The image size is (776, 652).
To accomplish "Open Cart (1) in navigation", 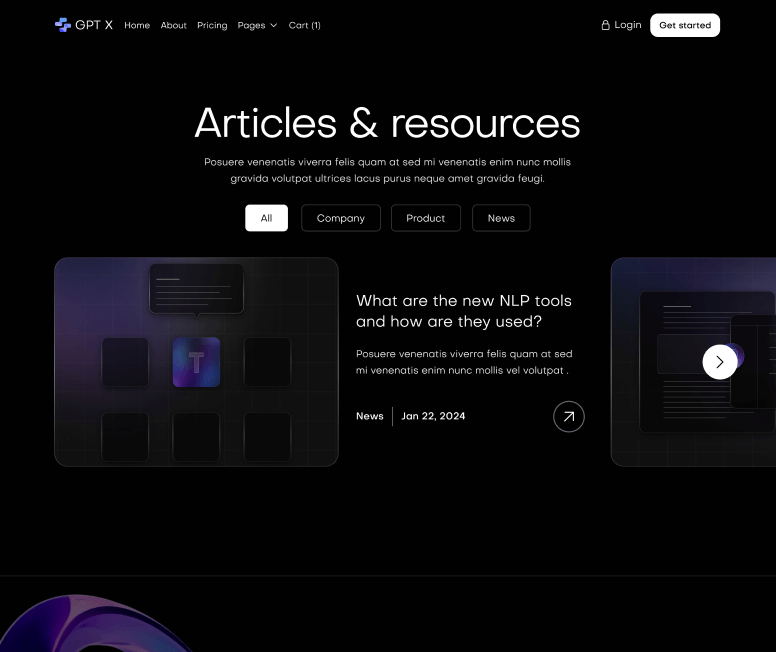I will (304, 25).
